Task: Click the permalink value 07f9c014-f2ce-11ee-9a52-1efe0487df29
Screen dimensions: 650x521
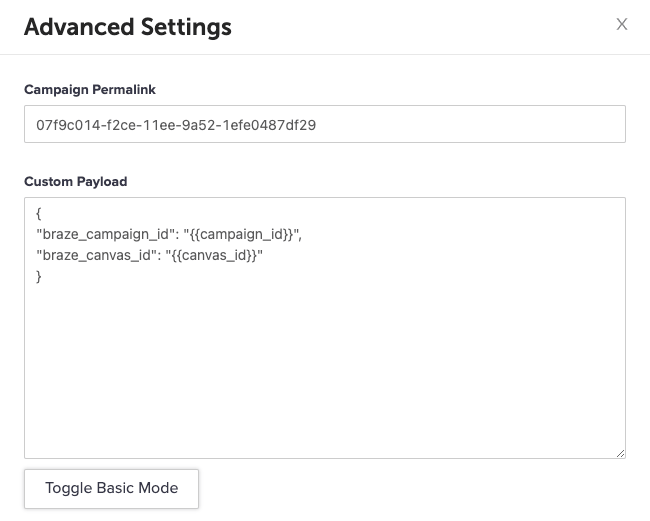Action: click(x=177, y=125)
